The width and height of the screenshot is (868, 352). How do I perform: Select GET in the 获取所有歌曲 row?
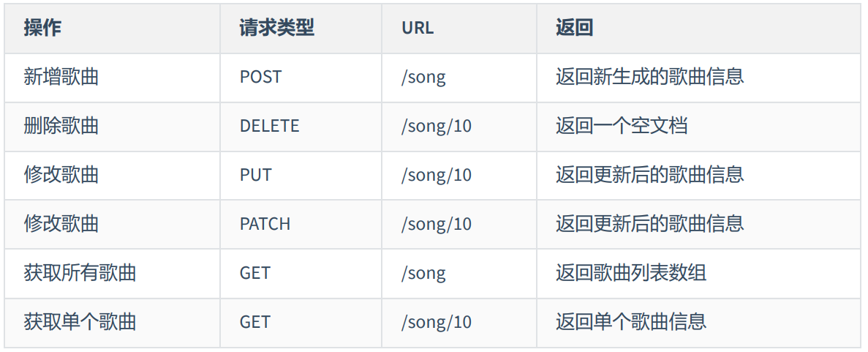coord(254,273)
